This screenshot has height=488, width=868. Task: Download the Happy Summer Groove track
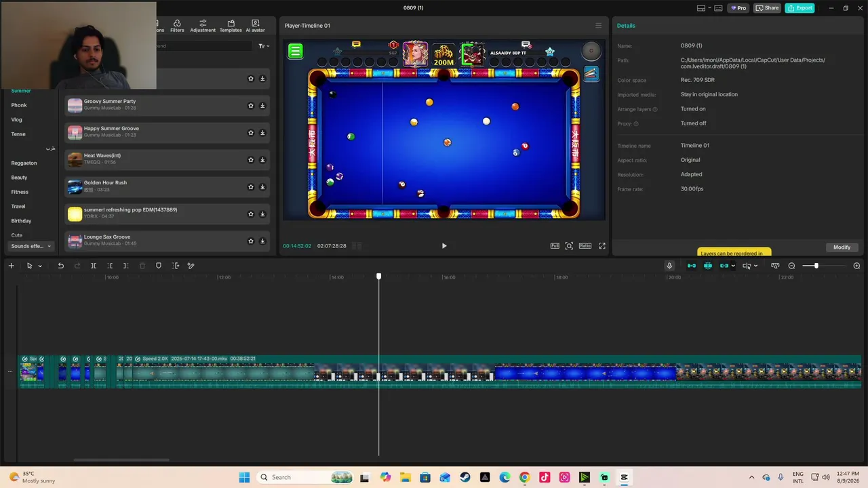(x=262, y=133)
